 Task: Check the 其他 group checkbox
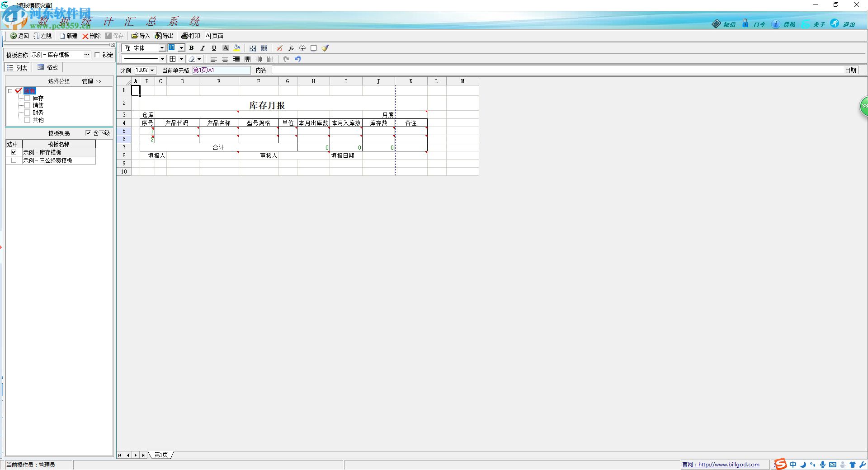point(27,120)
